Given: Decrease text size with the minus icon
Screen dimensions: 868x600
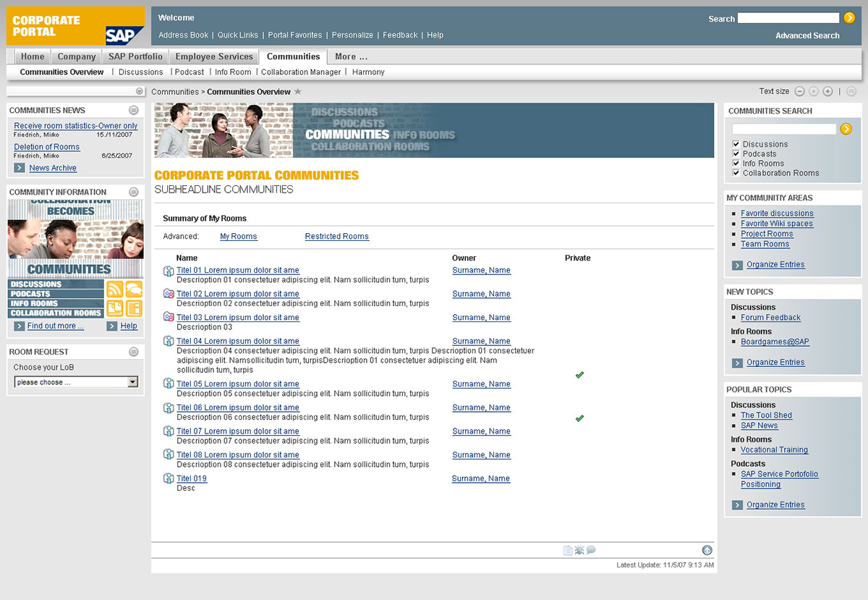Looking at the screenshot, I should coord(799,92).
